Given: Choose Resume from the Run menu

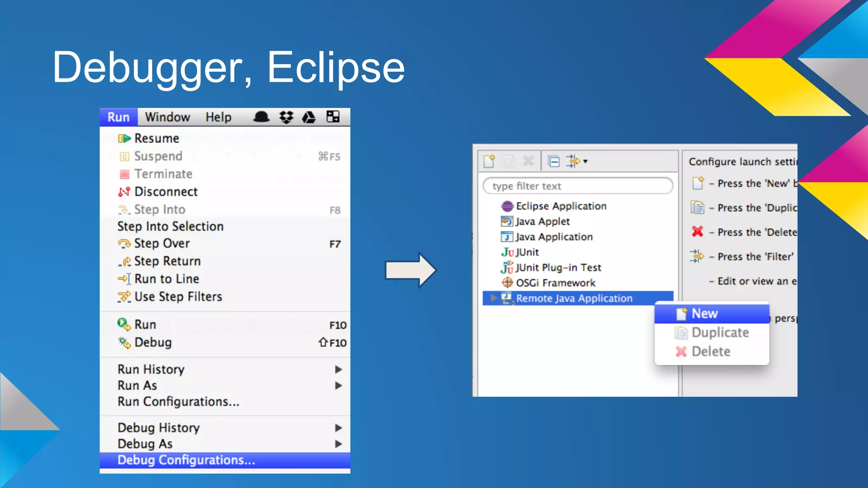Looking at the screenshot, I should coord(225,139).
